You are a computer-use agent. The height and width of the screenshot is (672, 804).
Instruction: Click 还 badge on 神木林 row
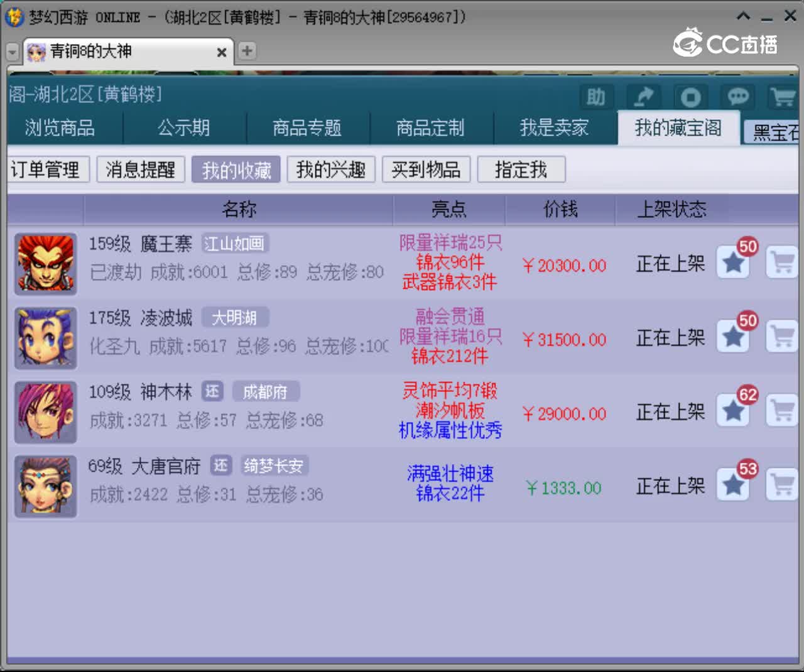pos(212,391)
